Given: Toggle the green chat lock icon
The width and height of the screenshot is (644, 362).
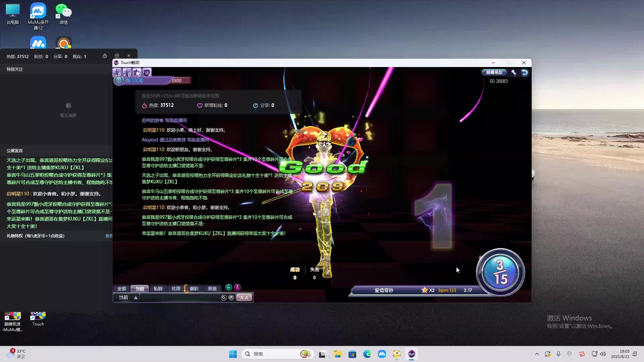Looking at the screenshot, I should tap(229, 287).
